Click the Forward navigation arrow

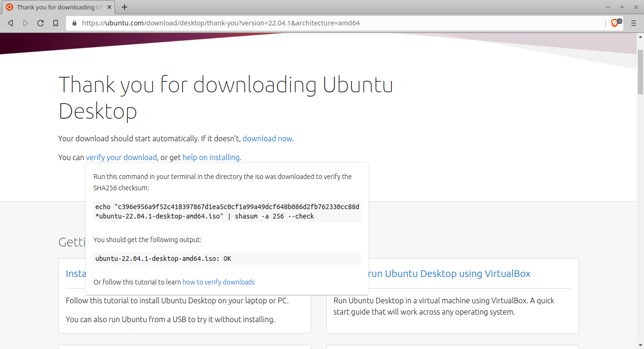click(25, 23)
